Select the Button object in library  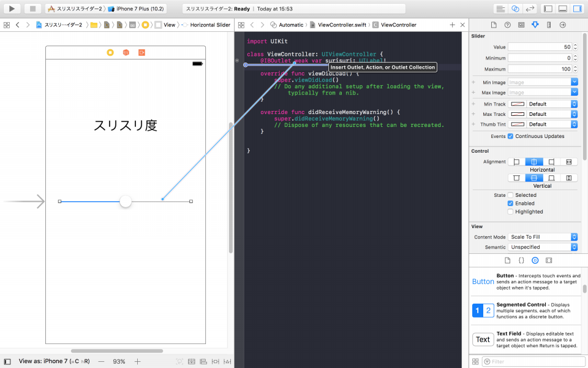point(527,282)
